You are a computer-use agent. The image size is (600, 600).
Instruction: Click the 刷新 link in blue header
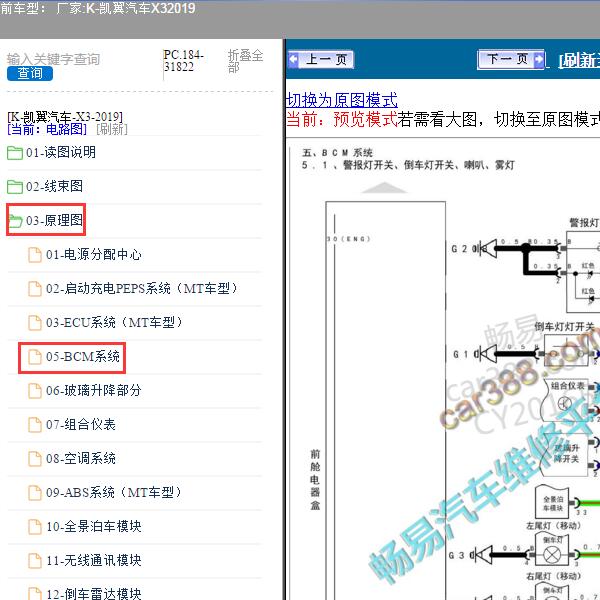pos(579,60)
